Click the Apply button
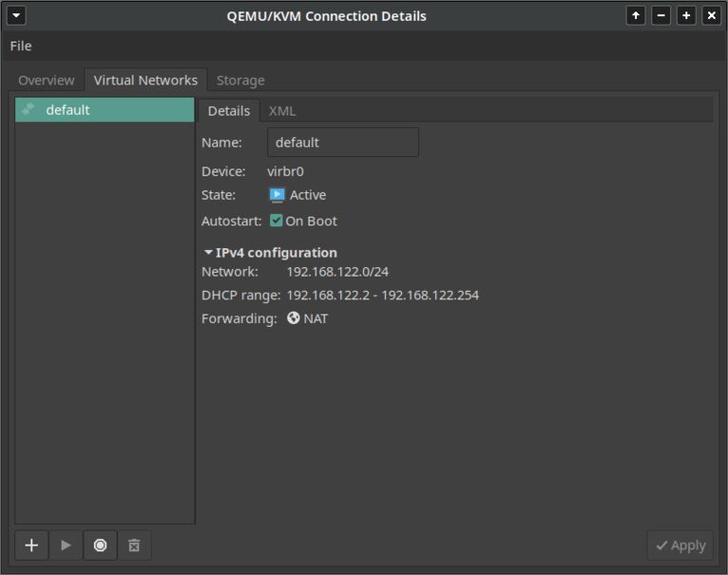The height and width of the screenshot is (575, 728). 681,546
